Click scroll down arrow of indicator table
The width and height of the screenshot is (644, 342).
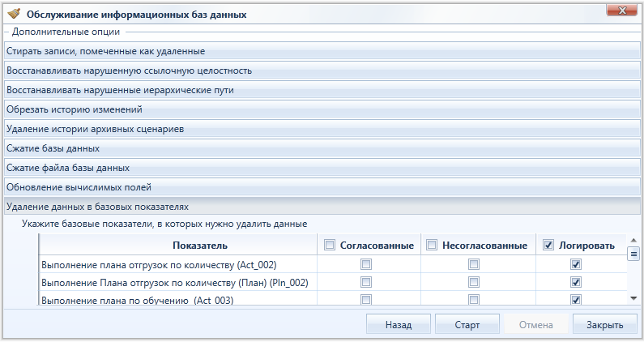point(633,298)
